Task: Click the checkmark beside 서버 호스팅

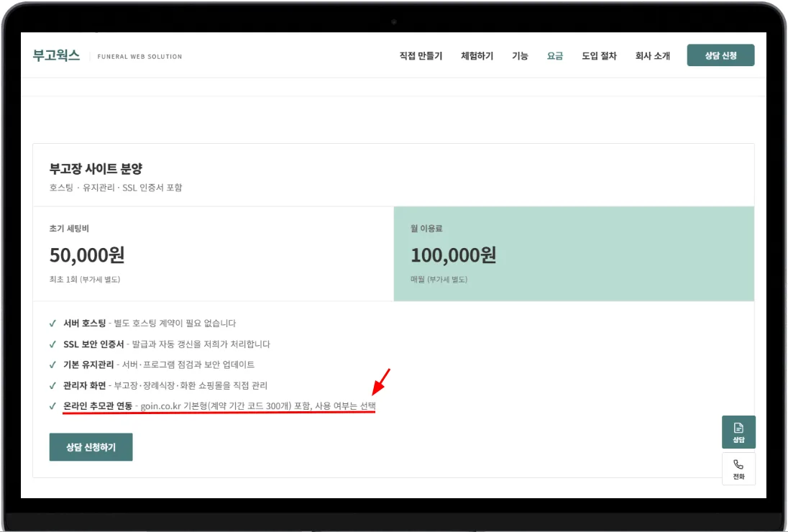Action: [x=52, y=324]
